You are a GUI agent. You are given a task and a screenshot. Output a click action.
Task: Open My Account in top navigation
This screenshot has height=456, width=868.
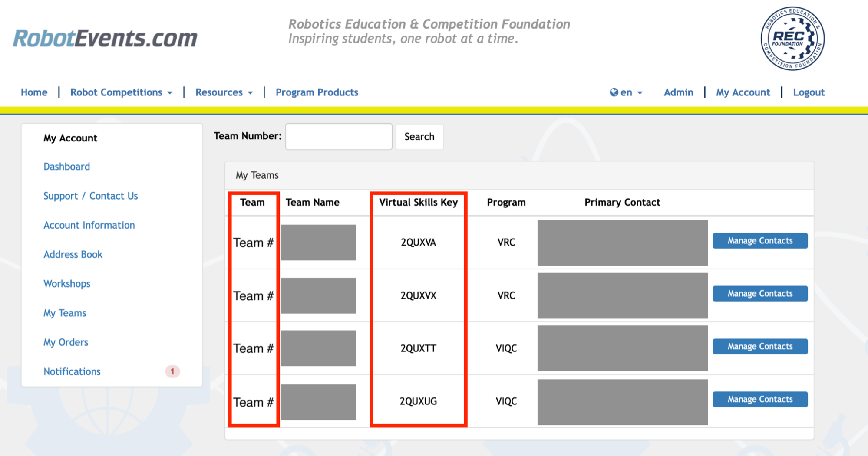click(x=743, y=92)
